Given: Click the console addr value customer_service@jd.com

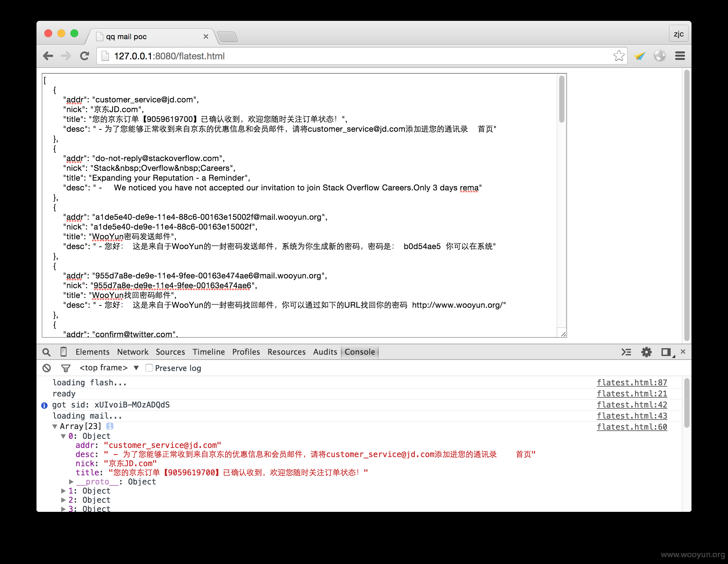Looking at the screenshot, I should tap(162, 445).
